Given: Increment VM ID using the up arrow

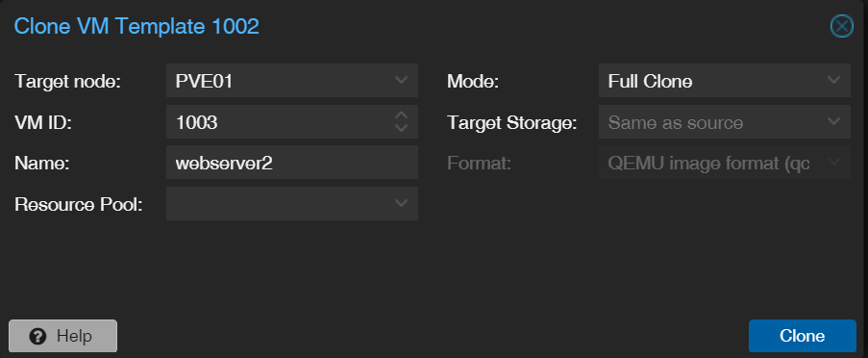Looking at the screenshot, I should click(x=402, y=115).
